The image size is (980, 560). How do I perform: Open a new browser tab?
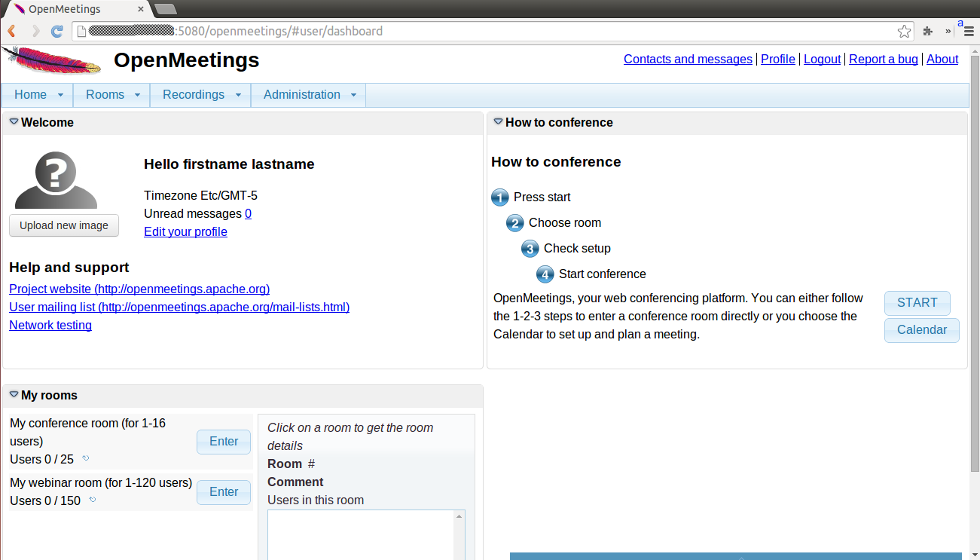coord(165,9)
